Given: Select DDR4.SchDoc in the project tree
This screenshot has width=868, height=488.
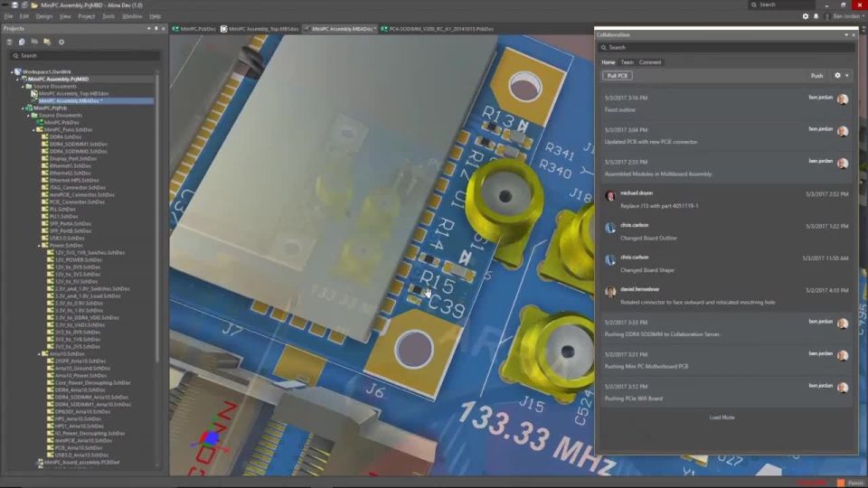Looking at the screenshot, I should click(x=65, y=137).
